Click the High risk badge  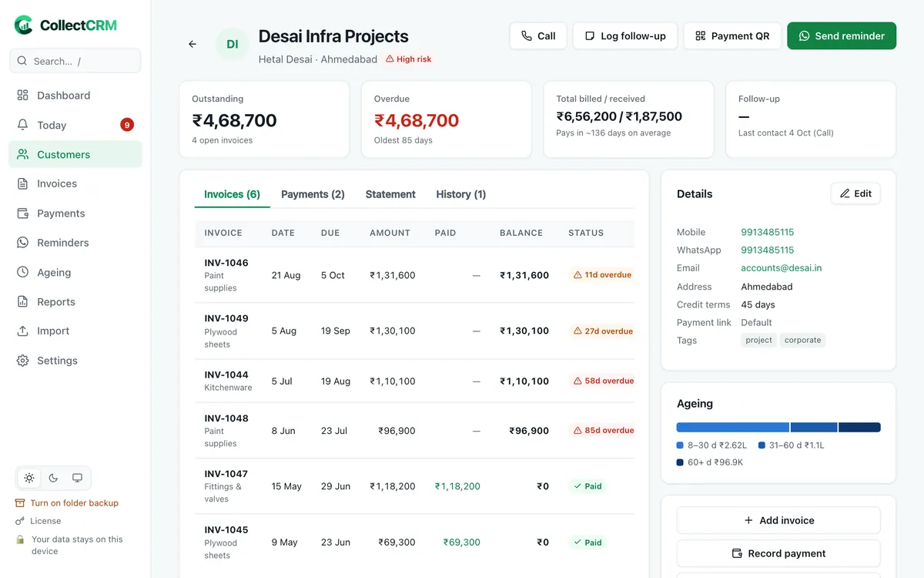(408, 59)
